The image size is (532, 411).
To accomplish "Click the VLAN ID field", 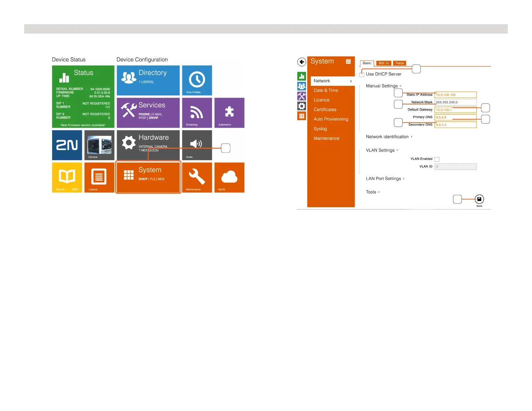I will 455,167.
